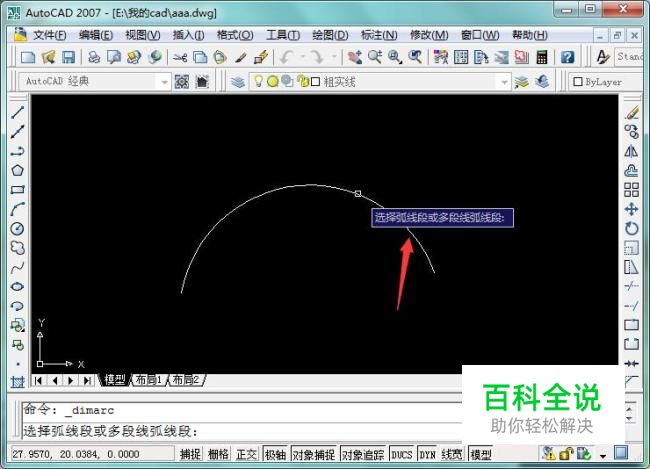Click the Copy Object tool

[x=632, y=131]
